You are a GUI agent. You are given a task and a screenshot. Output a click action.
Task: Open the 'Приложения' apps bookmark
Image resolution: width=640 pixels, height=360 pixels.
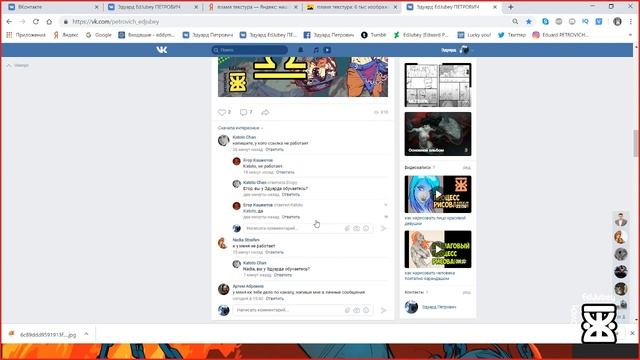coord(26,35)
